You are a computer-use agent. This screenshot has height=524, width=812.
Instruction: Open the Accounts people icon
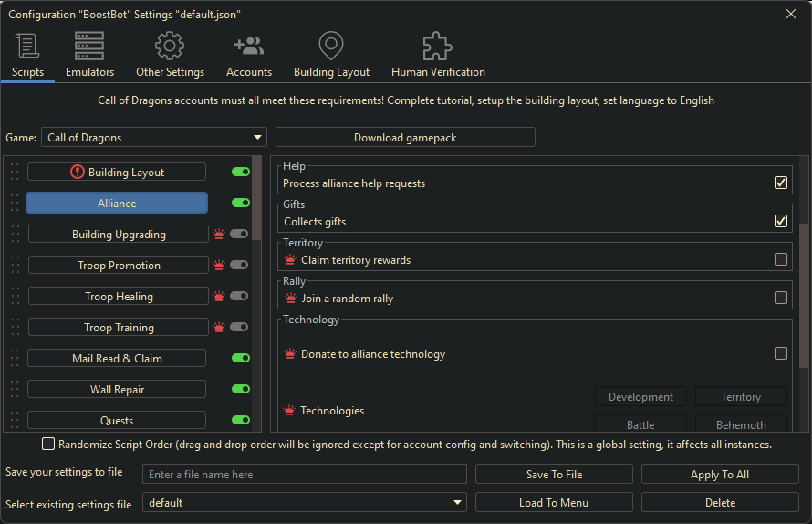(249, 46)
